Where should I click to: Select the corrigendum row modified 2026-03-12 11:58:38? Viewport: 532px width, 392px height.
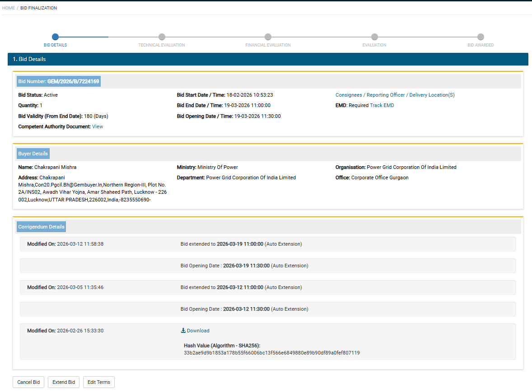[x=267, y=244]
